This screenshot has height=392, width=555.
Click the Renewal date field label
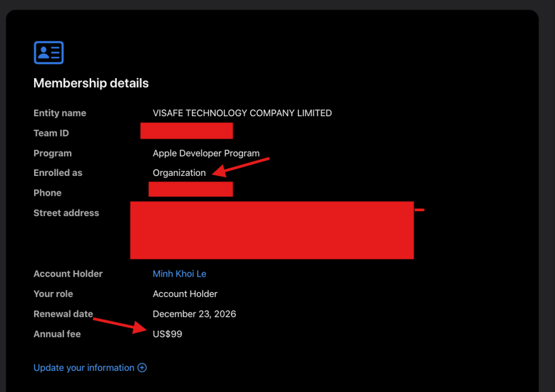63,314
